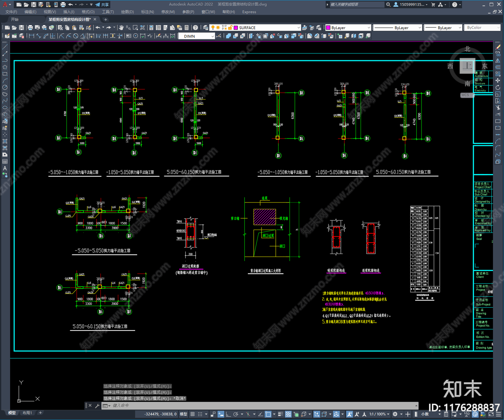Open the AutoCAD application menu logo
Viewport: 504px width, 420px height.
pos(5,4)
